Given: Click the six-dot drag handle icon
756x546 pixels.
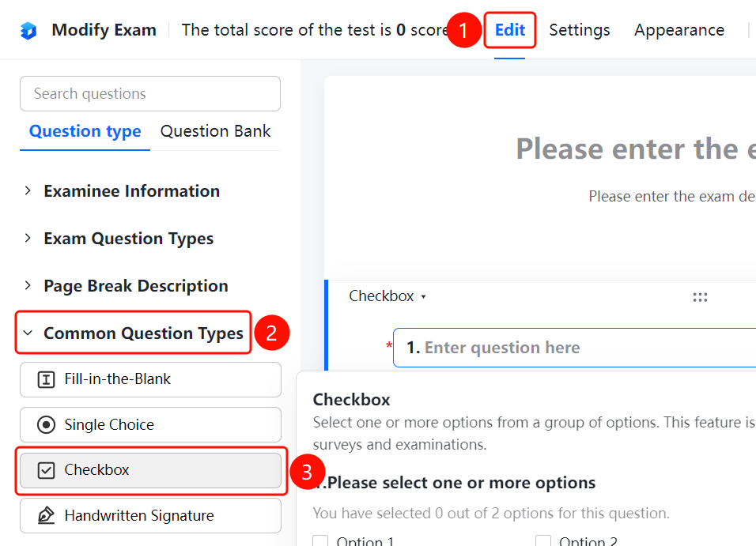Looking at the screenshot, I should tap(700, 297).
